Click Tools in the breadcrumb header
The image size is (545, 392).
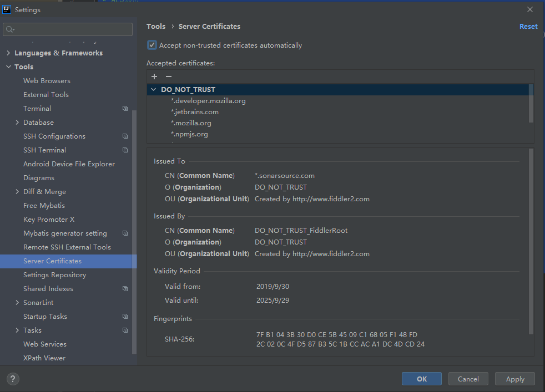[156, 26]
